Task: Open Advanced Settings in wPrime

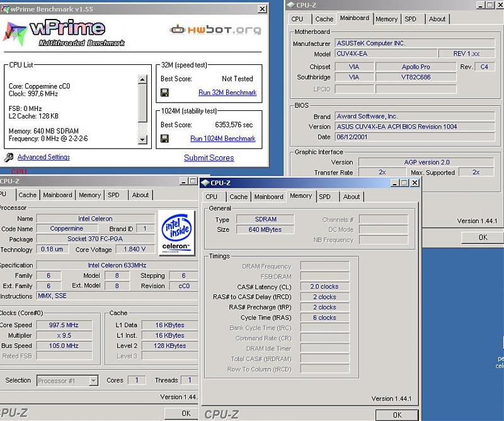Action: (43, 157)
